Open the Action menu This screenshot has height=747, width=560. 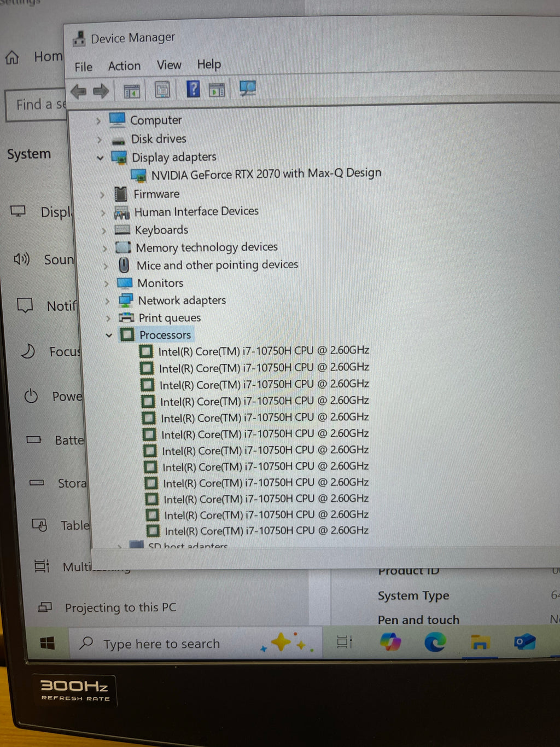[x=124, y=66]
